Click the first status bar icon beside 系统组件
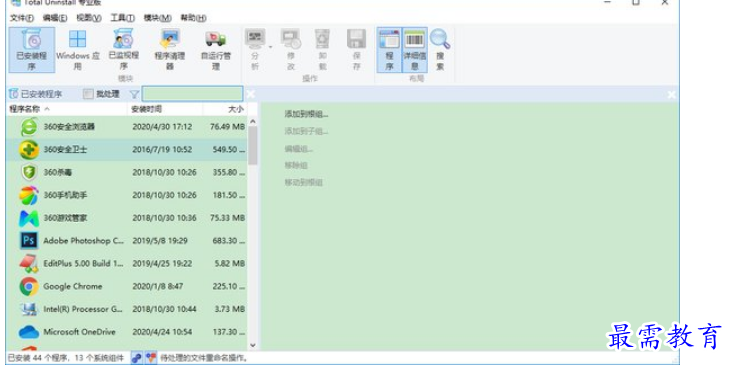 [136, 358]
